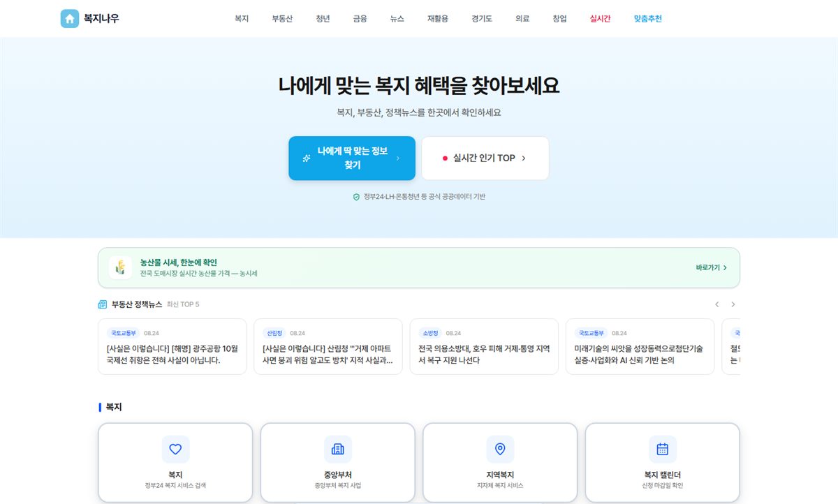Click the 부동산 정책뉴스 heading
The height and width of the screenshot is (504, 838).
click(137, 304)
